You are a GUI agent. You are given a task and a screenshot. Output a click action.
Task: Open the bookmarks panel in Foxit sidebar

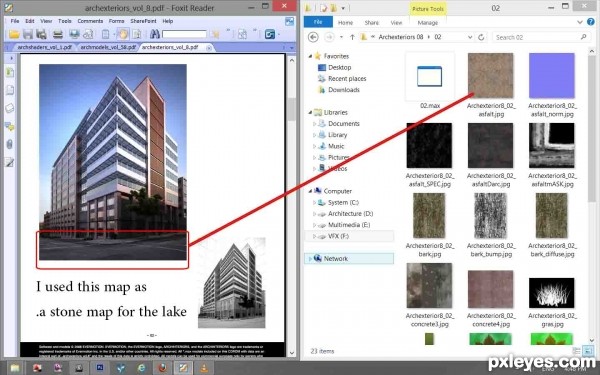(10, 72)
